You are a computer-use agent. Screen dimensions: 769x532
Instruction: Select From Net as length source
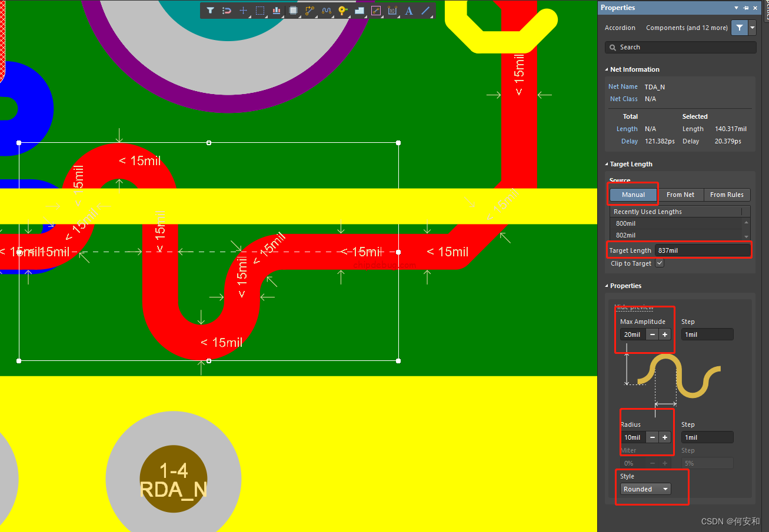[680, 195]
